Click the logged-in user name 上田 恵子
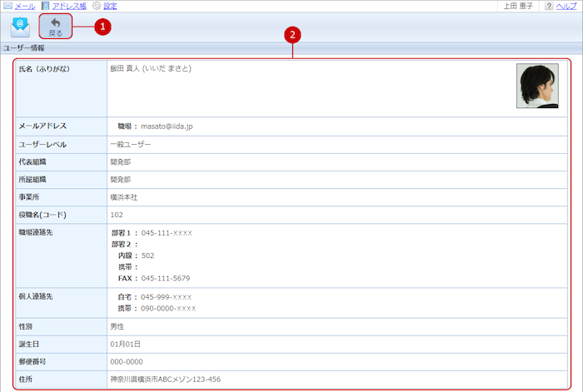 pyautogui.click(x=520, y=6)
